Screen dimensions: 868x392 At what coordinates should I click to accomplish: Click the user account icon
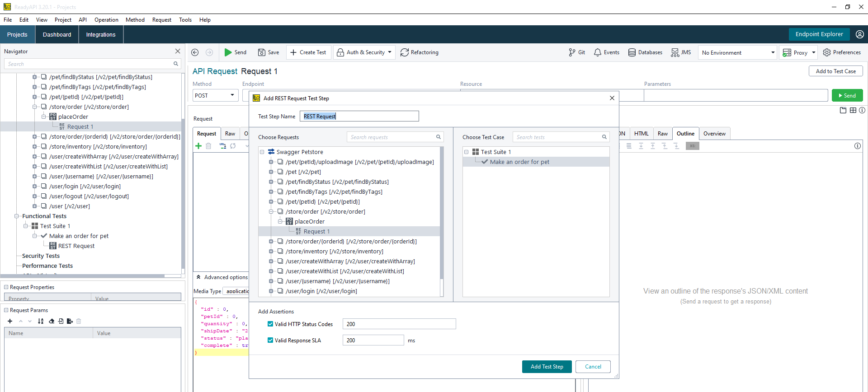[x=860, y=34]
